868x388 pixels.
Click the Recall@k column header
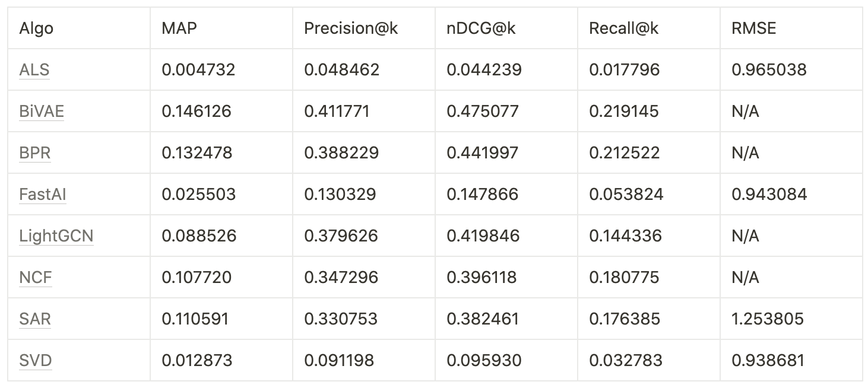pos(623,28)
